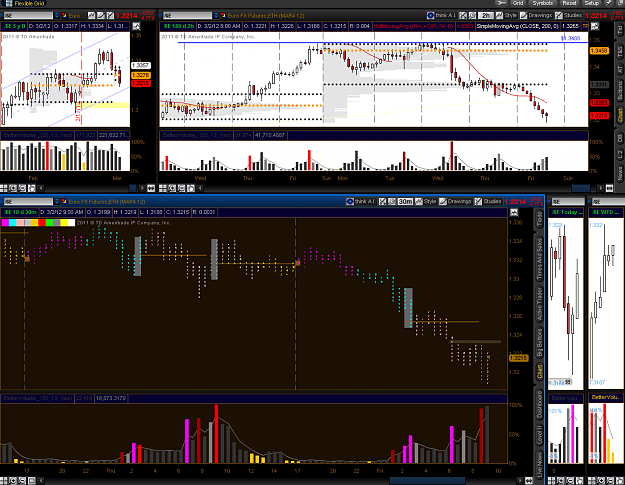Click the expand-arrows icon under the top-left chart
The height and width of the screenshot is (485, 625).
(x=151, y=188)
